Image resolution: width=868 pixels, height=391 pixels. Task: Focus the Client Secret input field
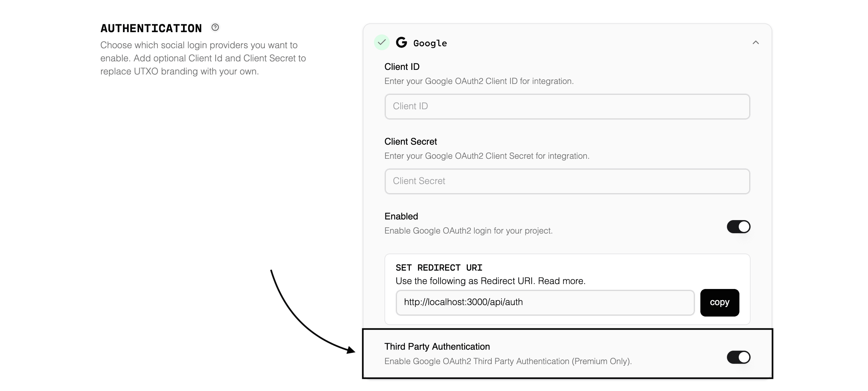point(567,181)
